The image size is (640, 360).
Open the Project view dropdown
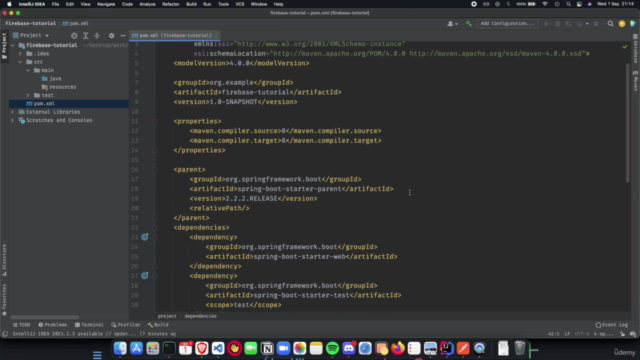tap(31, 36)
